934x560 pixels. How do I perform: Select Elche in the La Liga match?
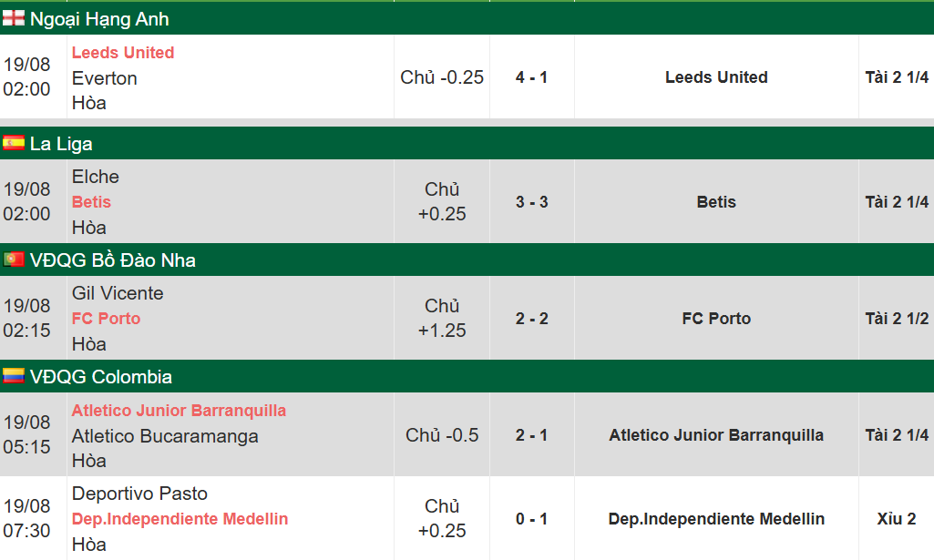click(96, 177)
